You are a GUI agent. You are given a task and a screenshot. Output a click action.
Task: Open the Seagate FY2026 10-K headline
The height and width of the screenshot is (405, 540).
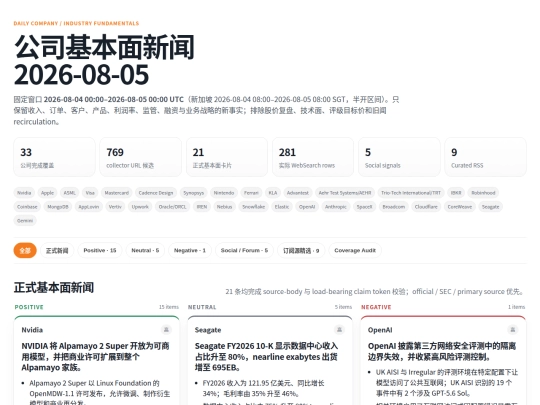pyautogui.click(x=267, y=357)
